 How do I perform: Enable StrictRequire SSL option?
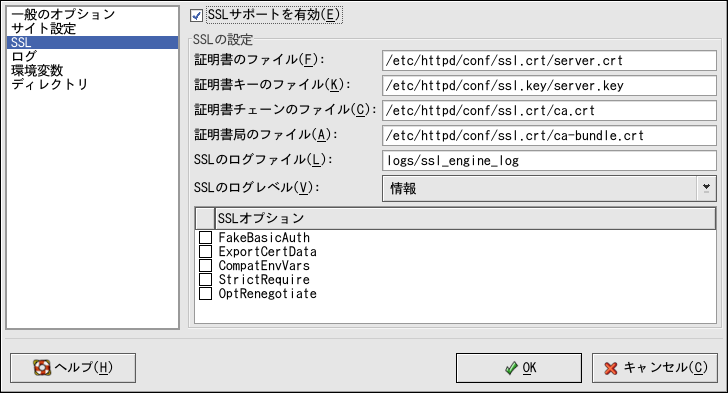[x=205, y=279]
